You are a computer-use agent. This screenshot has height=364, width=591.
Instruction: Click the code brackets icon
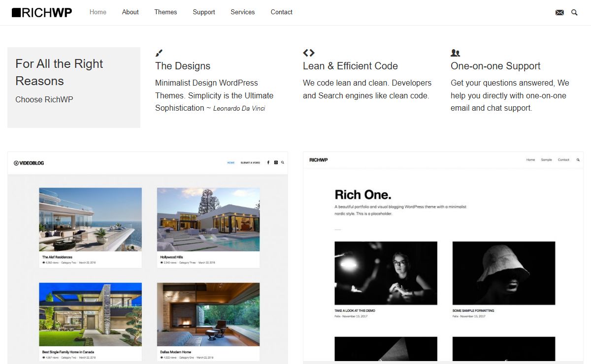[x=309, y=53]
